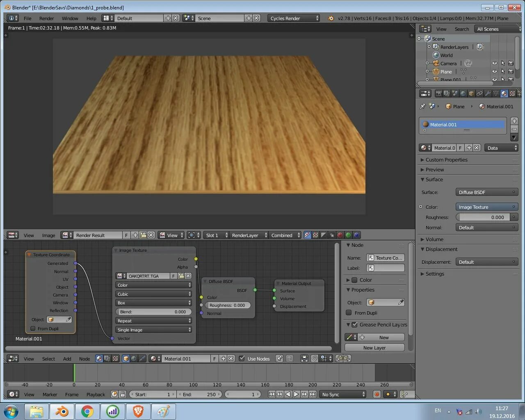Disable the Use Nodes checkbox
This screenshot has height=420, width=525.
point(242,358)
